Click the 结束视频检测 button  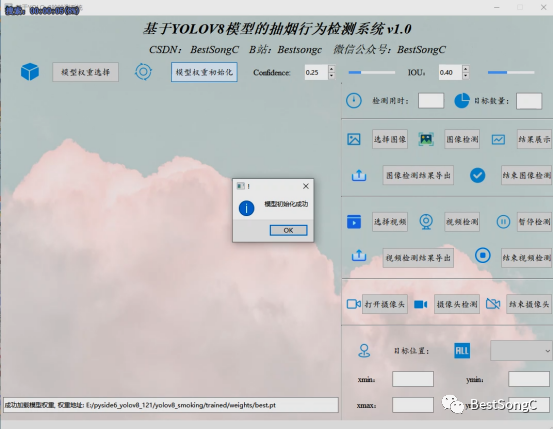pos(526,258)
